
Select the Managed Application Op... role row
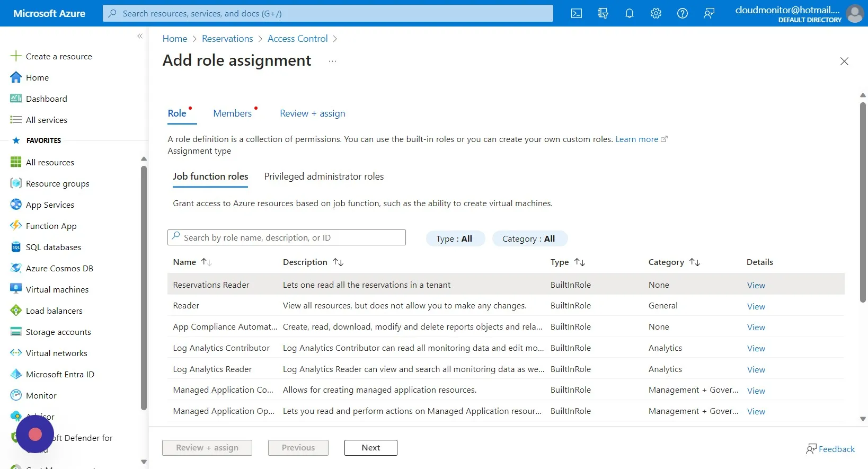506,411
